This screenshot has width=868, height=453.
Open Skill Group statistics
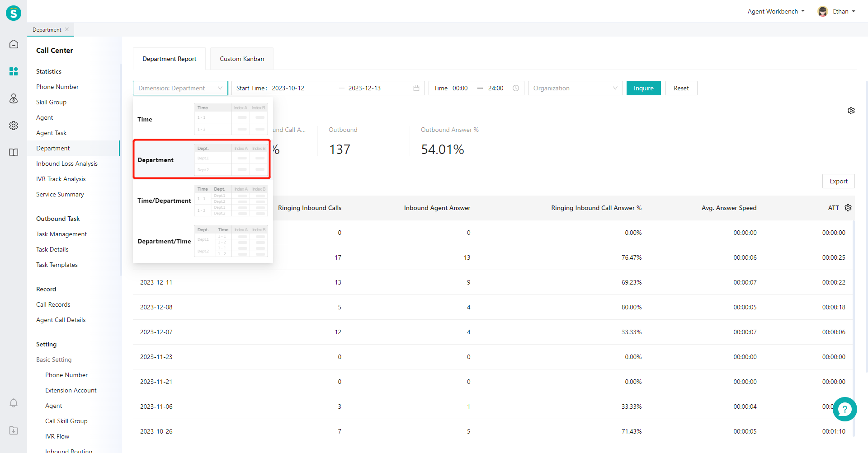point(51,102)
